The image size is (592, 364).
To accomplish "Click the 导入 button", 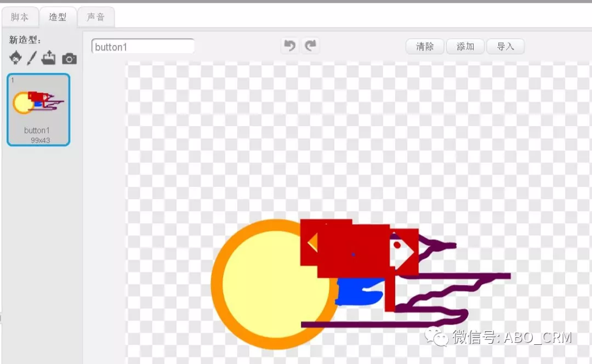I will 505,47.
